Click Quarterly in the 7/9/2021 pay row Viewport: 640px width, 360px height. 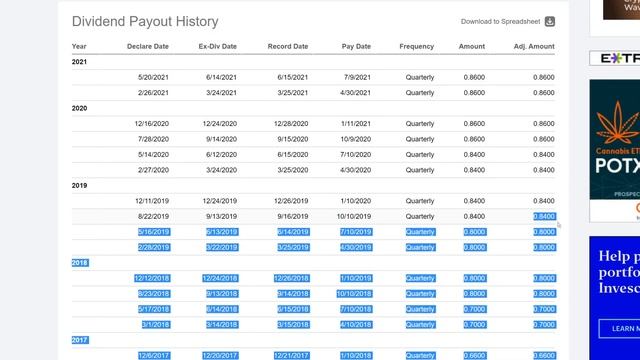coord(420,77)
